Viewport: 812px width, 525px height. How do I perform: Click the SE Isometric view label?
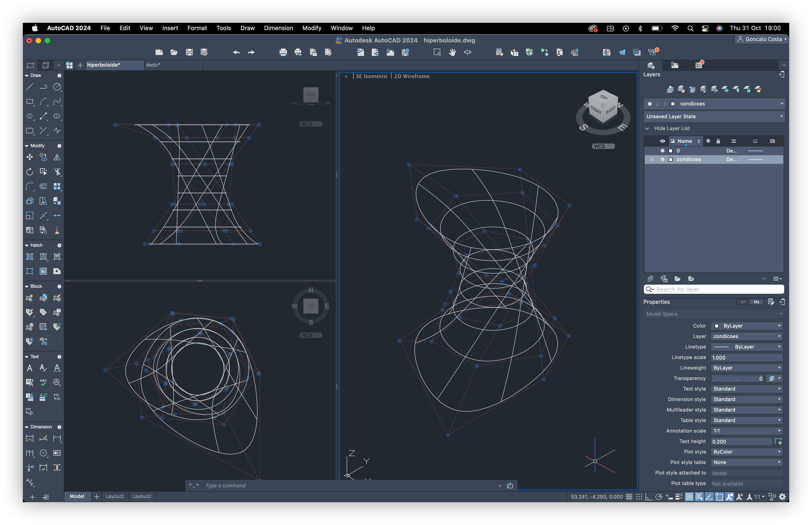(x=372, y=76)
